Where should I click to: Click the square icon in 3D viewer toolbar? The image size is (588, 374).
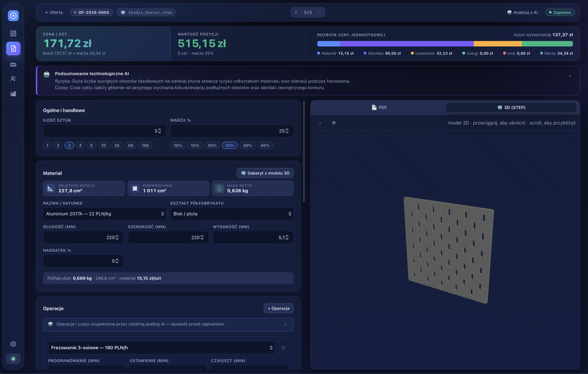tap(334, 123)
